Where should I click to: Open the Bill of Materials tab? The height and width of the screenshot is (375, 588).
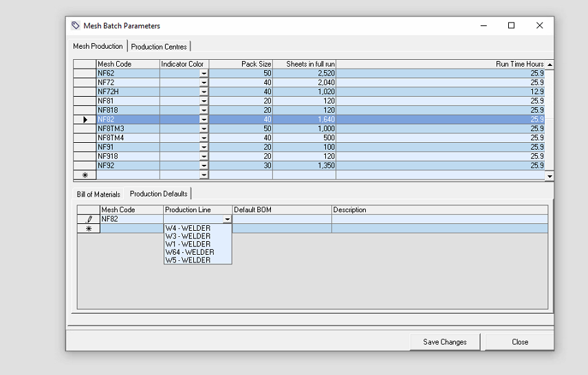tap(98, 194)
